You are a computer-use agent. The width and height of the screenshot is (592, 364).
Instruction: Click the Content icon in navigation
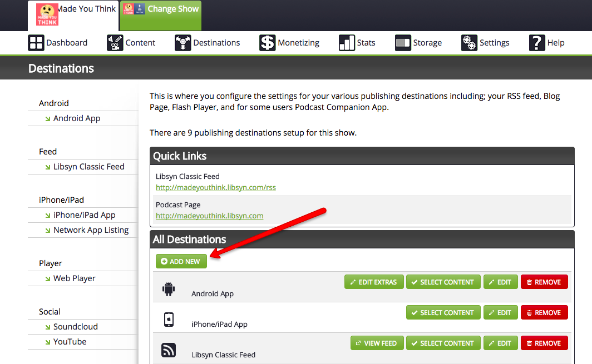(x=115, y=43)
